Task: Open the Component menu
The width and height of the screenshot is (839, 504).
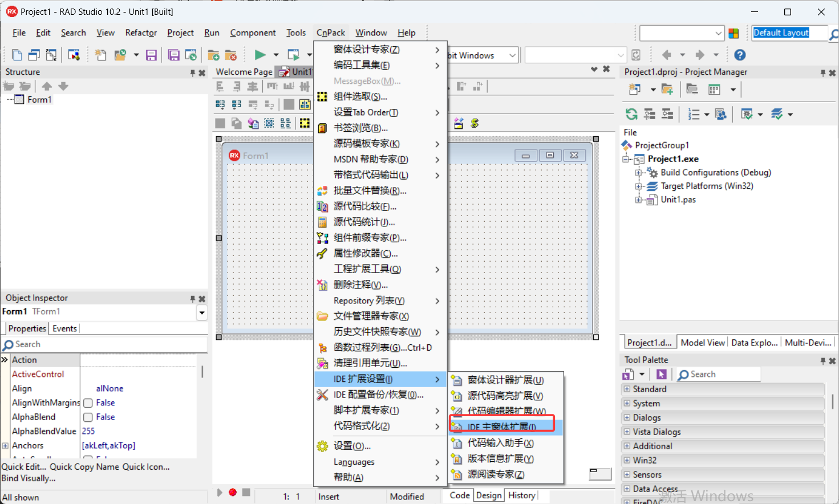Action: [253, 33]
